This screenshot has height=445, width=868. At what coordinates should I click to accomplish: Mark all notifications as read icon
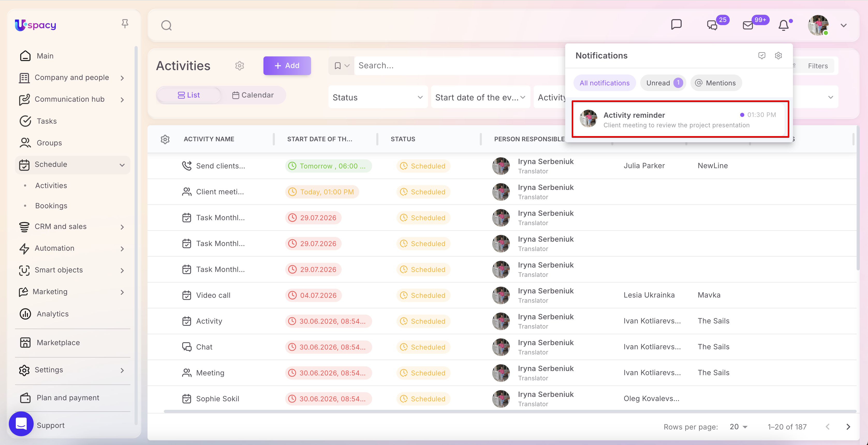762,56
